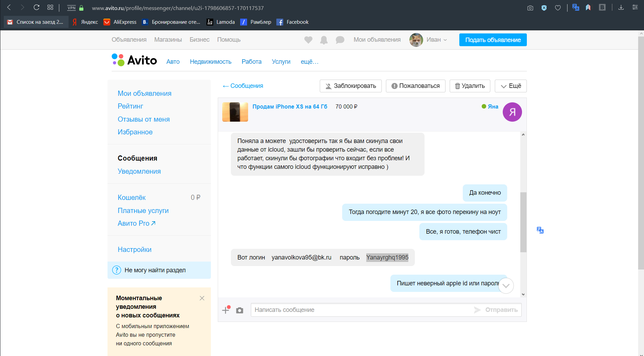Open the speed dial grid icon
This screenshot has height=356, width=644.
click(50, 7)
